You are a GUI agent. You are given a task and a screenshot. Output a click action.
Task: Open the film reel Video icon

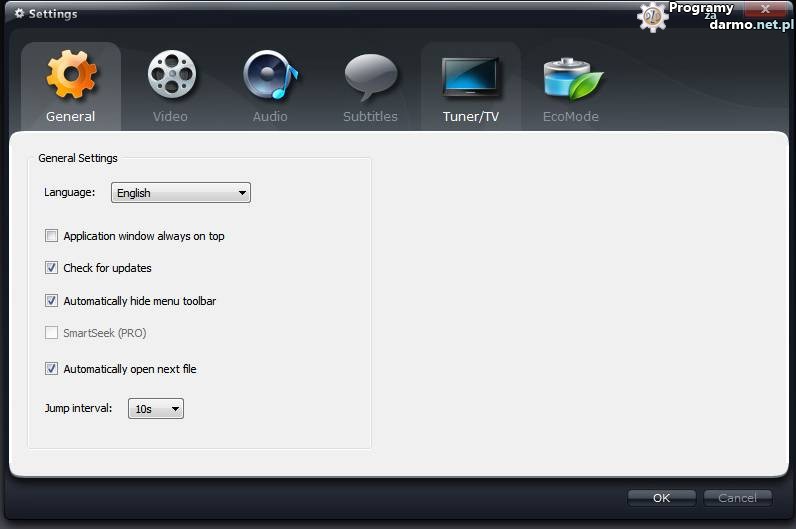pyautogui.click(x=171, y=76)
